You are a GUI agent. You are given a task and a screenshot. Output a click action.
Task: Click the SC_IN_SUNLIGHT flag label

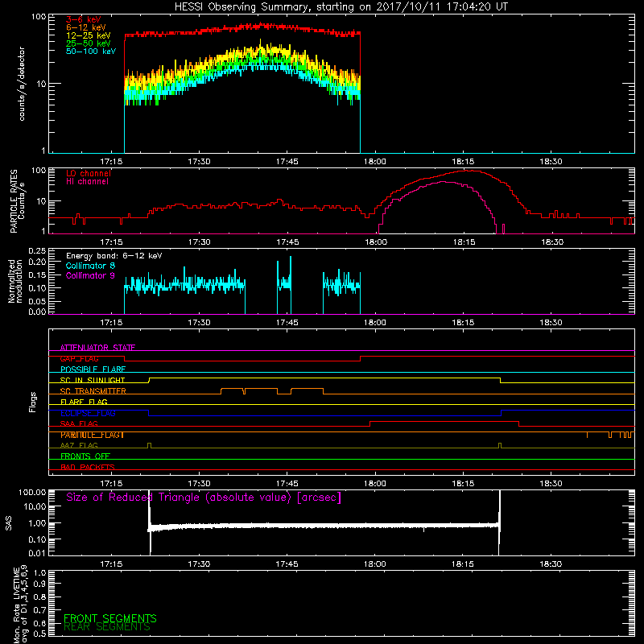[93, 380]
